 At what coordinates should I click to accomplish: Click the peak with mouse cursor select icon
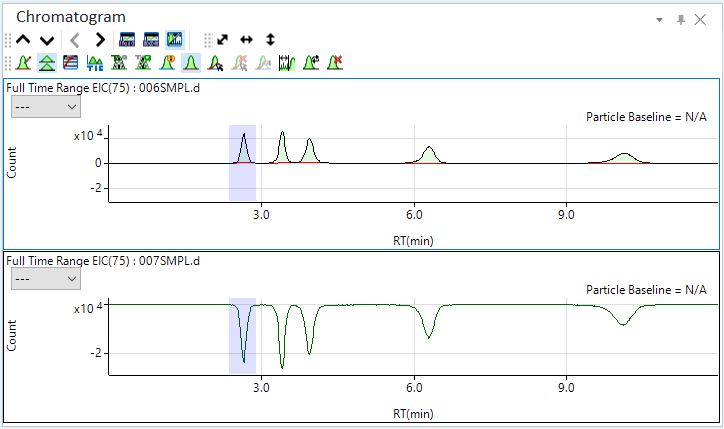pyautogui.click(x=215, y=63)
